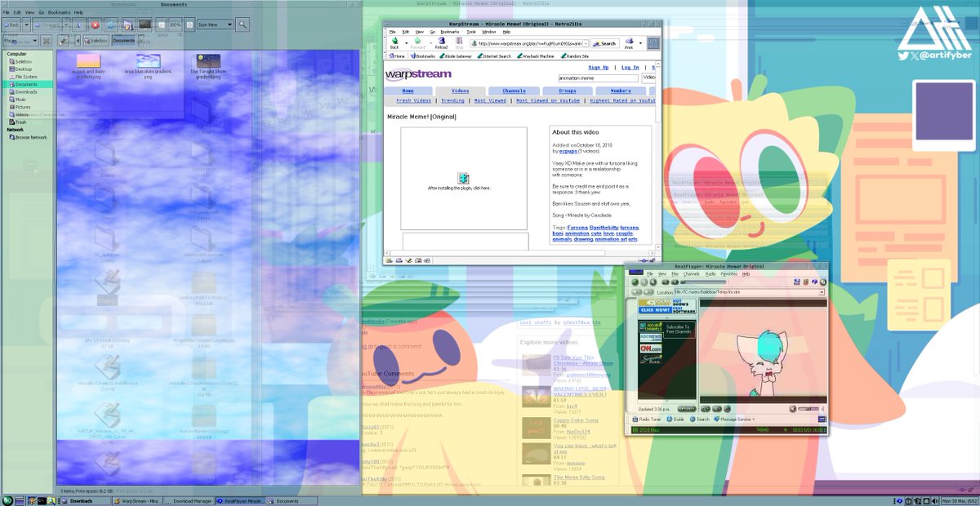The image size is (980, 506).
Task: Click the Back button in RetroZilla browser
Action: (x=394, y=43)
